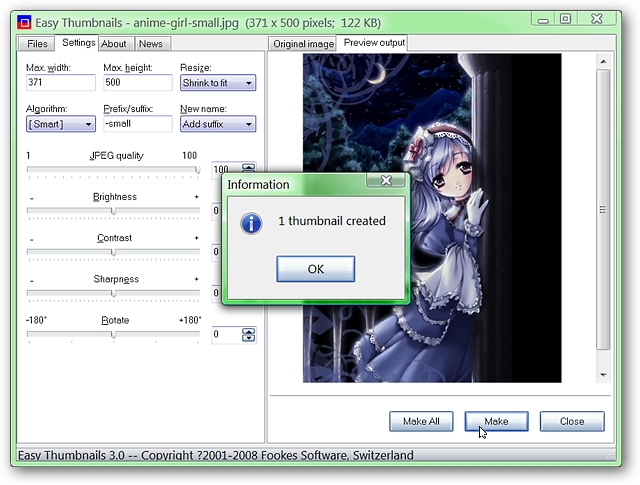This screenshot has height=485, width=640.
Task: Maximize the Easy Thumbnails window
Action: click(x=565, y=19)
